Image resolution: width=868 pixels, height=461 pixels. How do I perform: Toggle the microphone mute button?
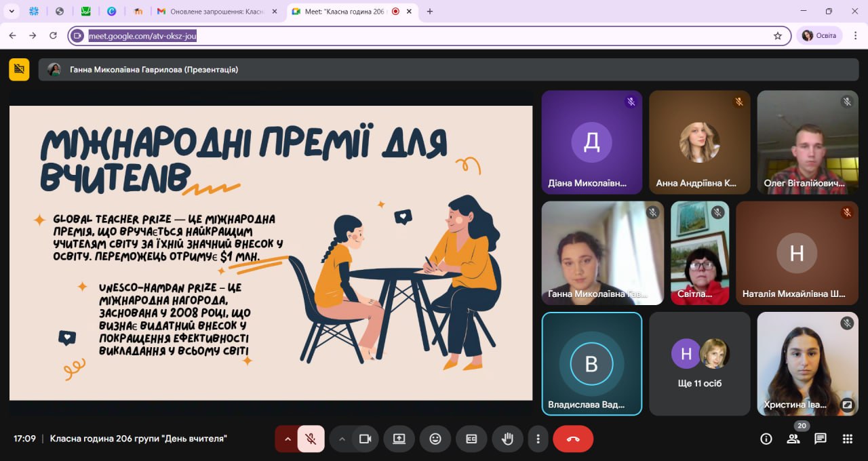(x=311, y=439)
